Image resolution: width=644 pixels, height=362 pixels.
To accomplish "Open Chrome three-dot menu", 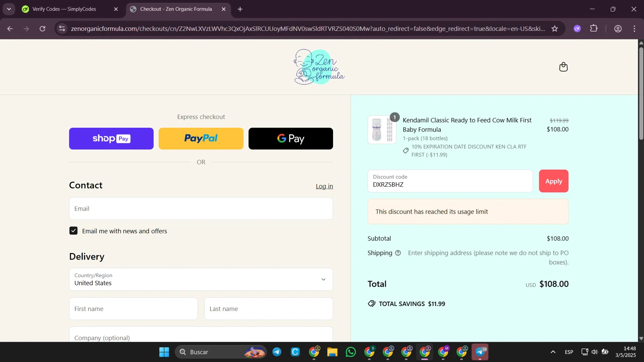I will (x=635, y=29).
